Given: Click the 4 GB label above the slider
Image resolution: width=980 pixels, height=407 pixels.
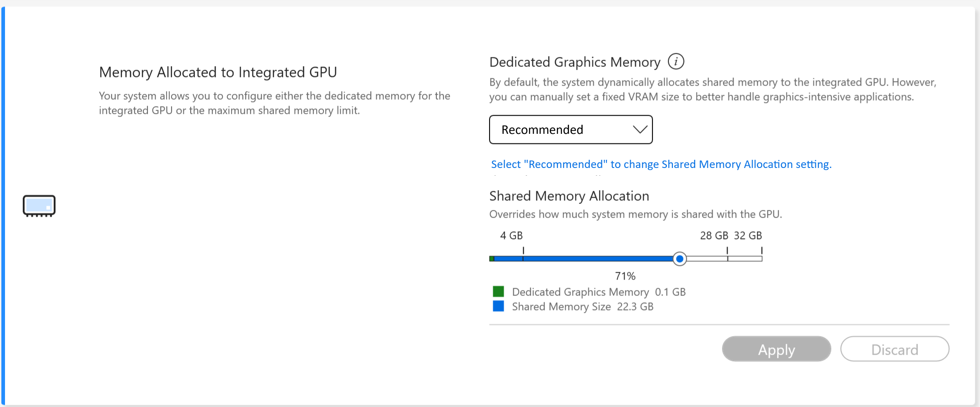Looking at the screenshot, I should pos(511,236).
